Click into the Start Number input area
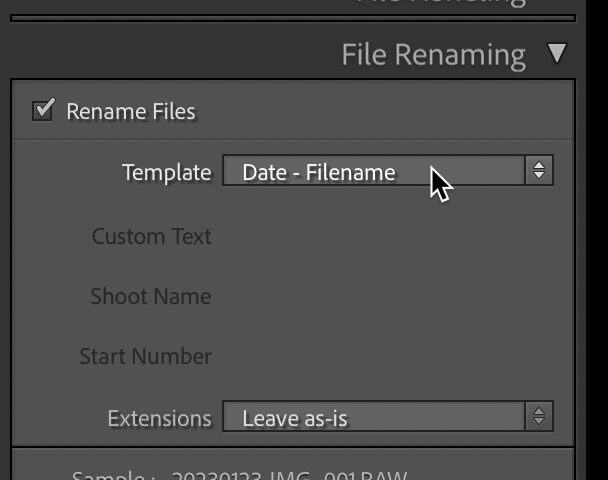Screen dimensions: 608x480 387,356
